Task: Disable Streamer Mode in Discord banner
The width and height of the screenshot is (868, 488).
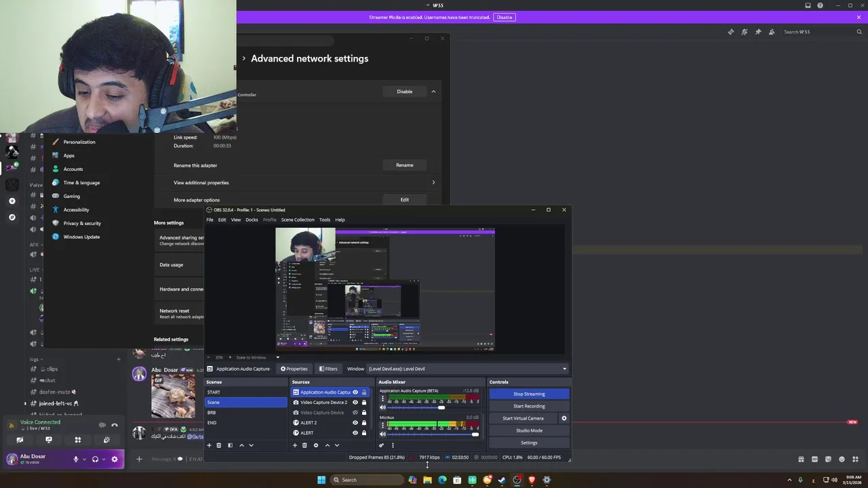Action: (x=504, y=17)
